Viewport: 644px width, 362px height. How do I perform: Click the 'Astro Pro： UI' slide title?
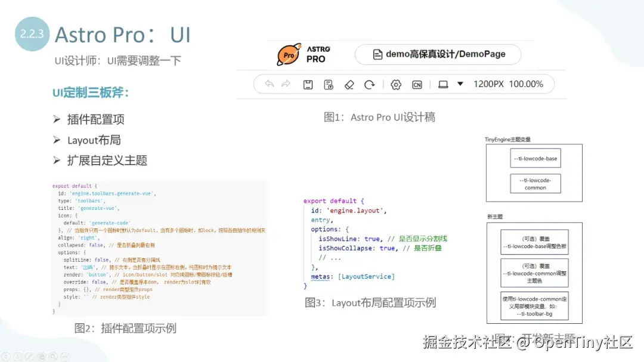click(123, 35)
